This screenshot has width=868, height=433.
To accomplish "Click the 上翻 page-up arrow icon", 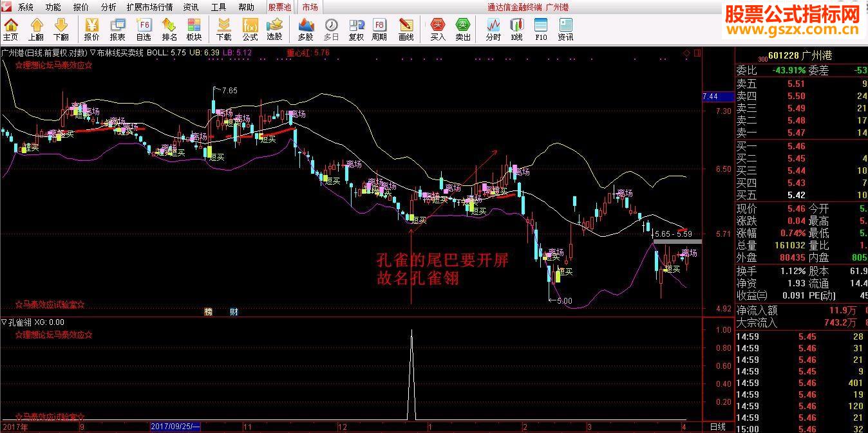I will [x=36, y=30].
